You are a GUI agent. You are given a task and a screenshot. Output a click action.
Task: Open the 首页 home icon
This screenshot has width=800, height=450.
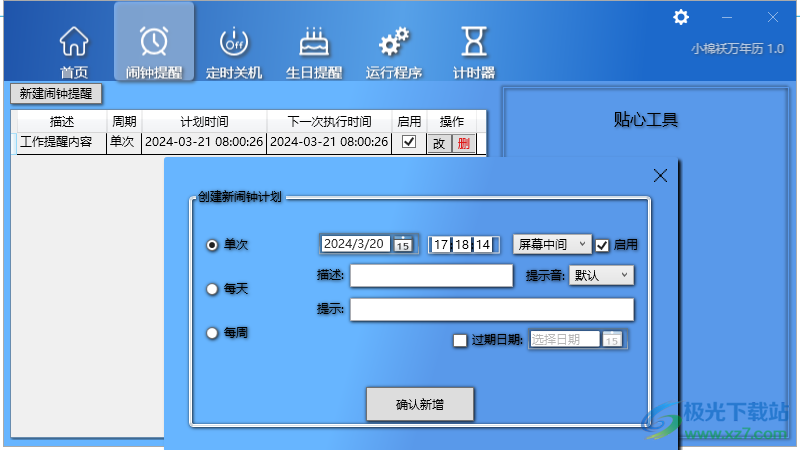[x=74, y=43]
